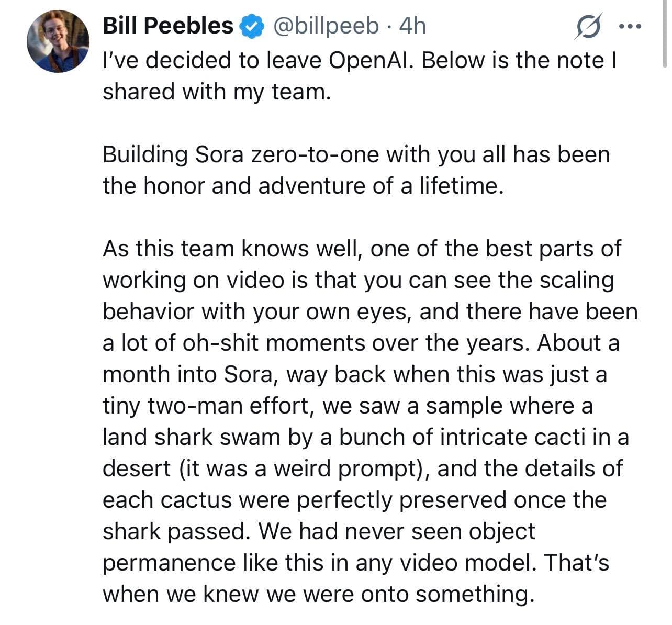Click the verification badge beside Bill Peebles
The image size is (672, 625).
pos(252,24)
